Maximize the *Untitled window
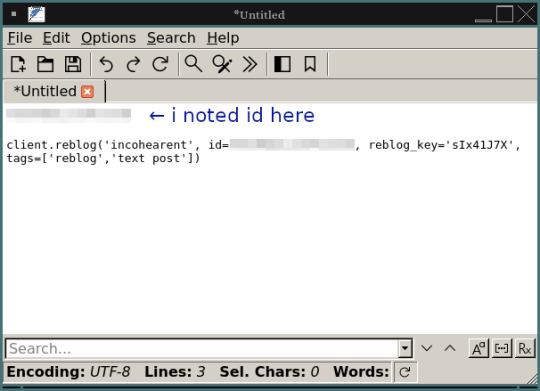Screen dimensions: 540x391 505,14
